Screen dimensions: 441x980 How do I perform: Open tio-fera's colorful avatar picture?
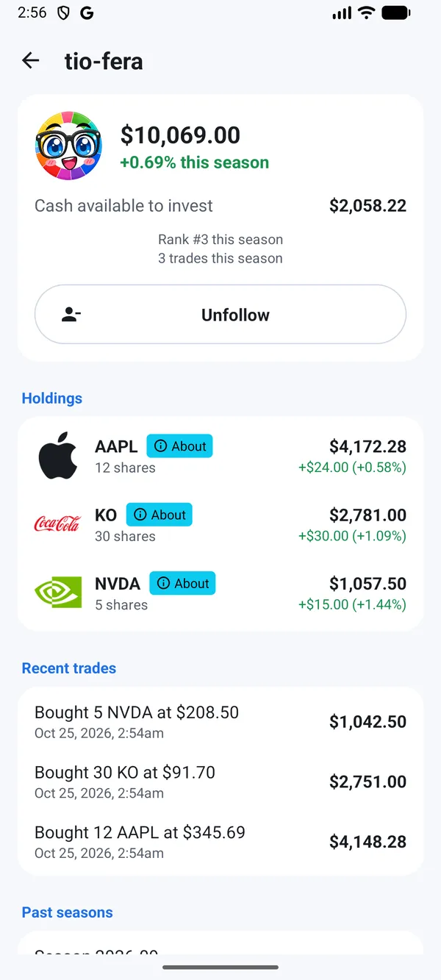coord(68,146)
